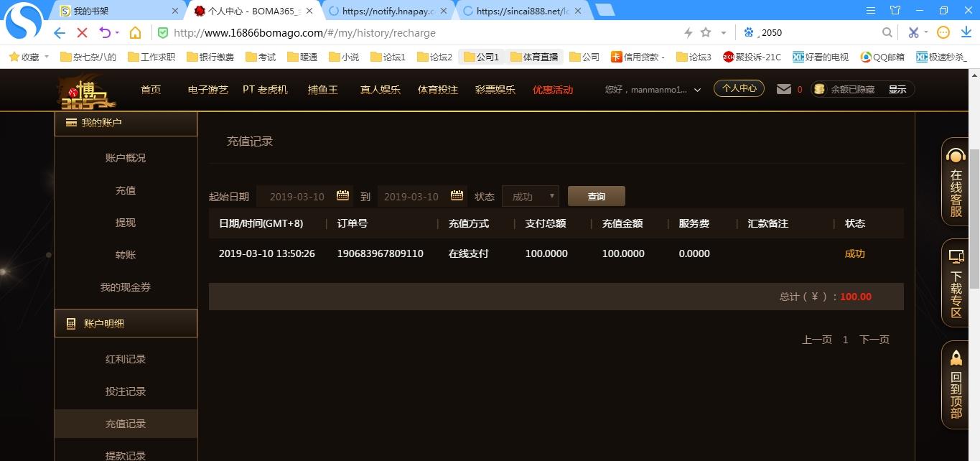Click the 个人中心 button

[739, 88]
